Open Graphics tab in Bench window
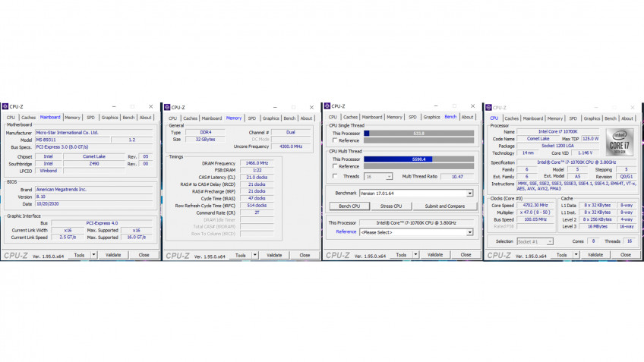The width and height of the screenshot is (644, 362). point(431,117)
